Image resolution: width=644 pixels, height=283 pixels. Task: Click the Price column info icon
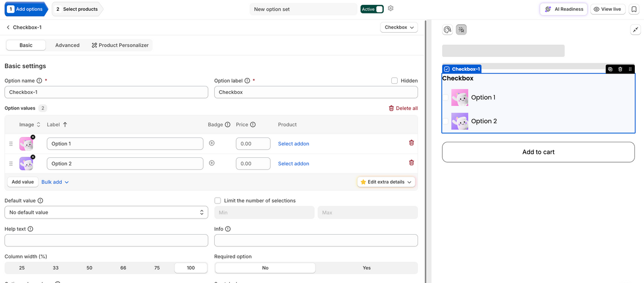253,125
